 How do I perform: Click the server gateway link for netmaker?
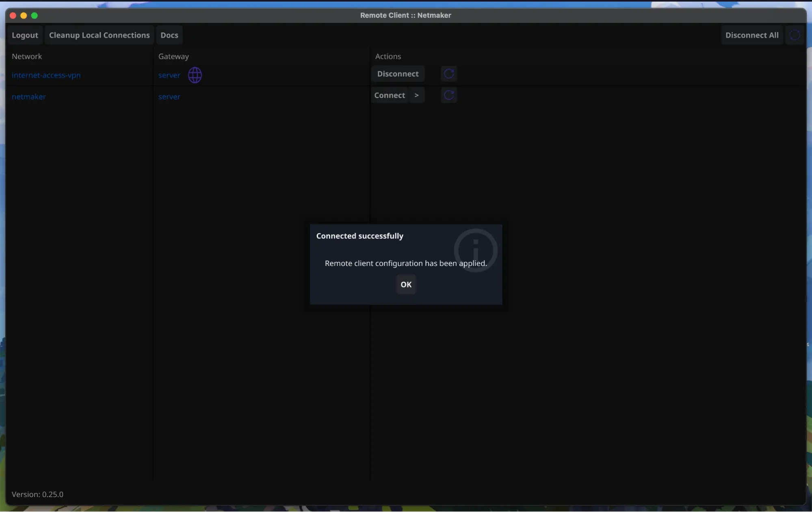(x=169, y=97)
